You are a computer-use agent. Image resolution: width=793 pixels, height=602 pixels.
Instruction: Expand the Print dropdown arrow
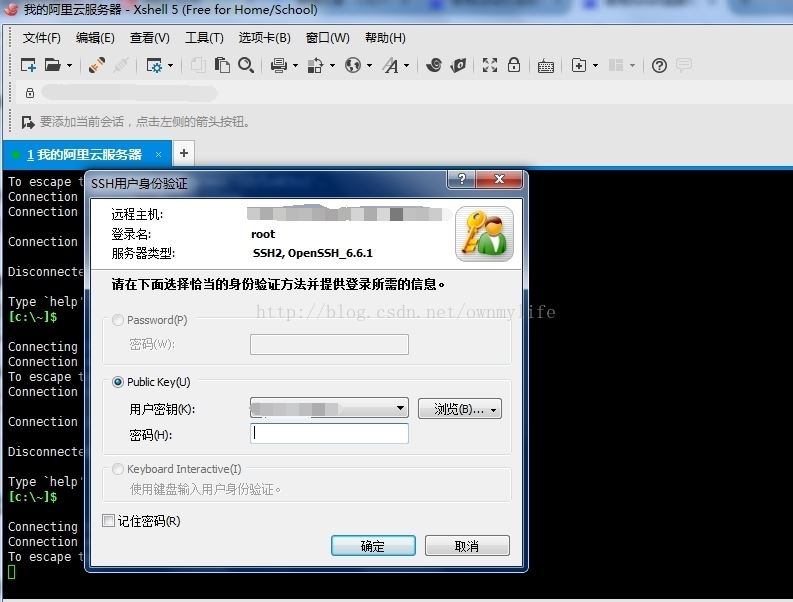pyautogui.click(x=295, y=66)
